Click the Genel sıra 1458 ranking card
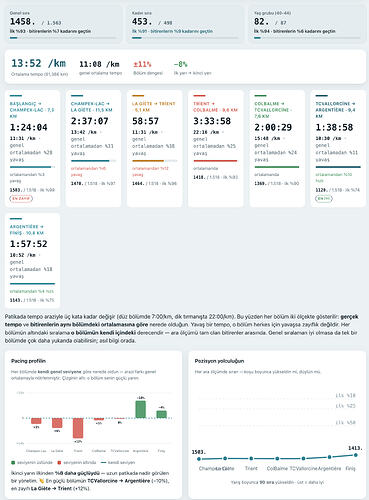369x500 pixels. pyautogui.click(x=63, y=24)
